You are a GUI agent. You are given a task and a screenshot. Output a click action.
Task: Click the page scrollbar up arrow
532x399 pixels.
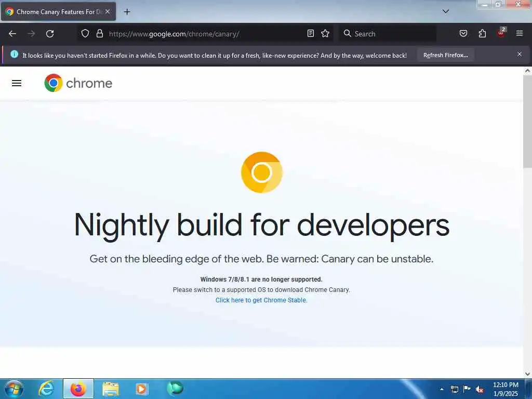tap(527, 71)
